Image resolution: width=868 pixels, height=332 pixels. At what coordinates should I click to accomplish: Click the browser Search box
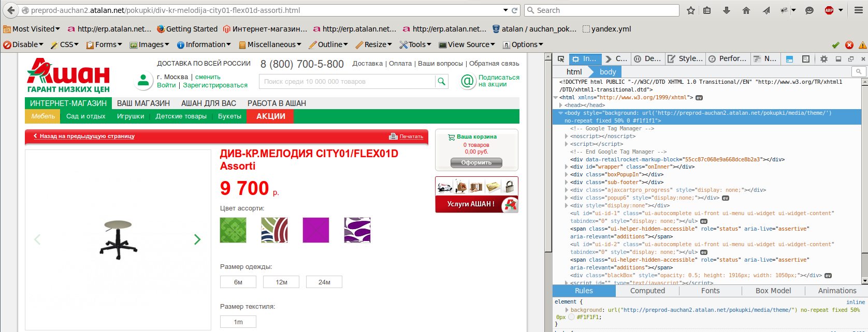(x=602, y=10)
